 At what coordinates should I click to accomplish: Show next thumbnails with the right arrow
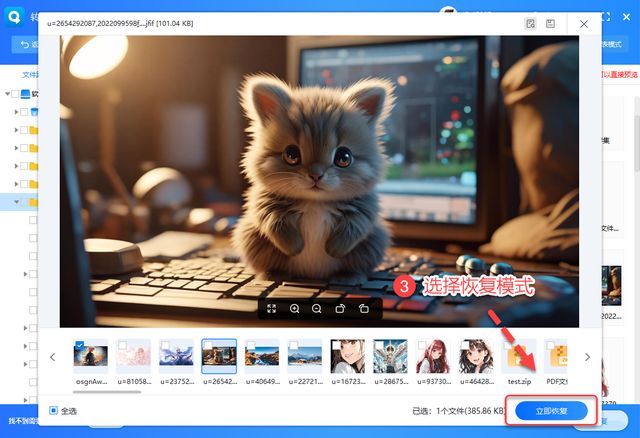point(587,357)
